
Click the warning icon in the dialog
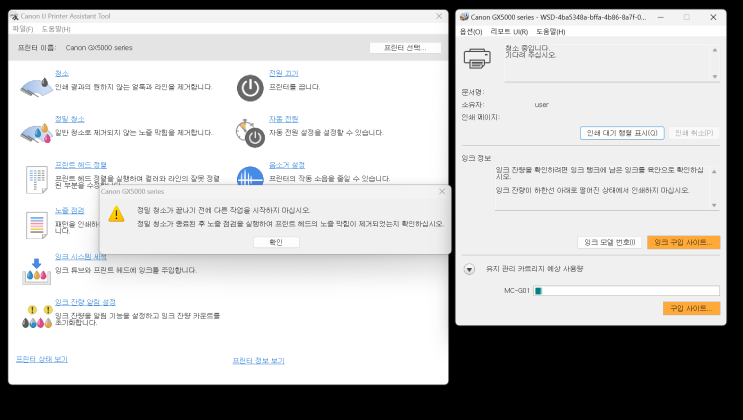tap(116, 214)
